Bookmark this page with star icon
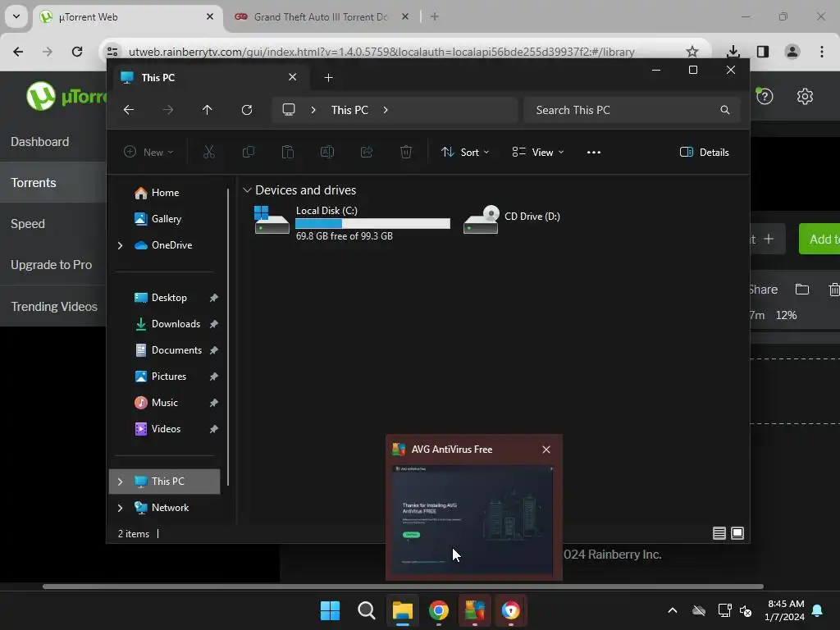This screenshot has width=840, height=630. (x=692, y=52)
